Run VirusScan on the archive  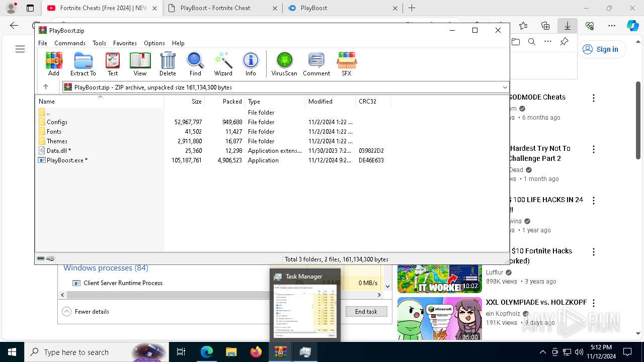coord(284,64)
